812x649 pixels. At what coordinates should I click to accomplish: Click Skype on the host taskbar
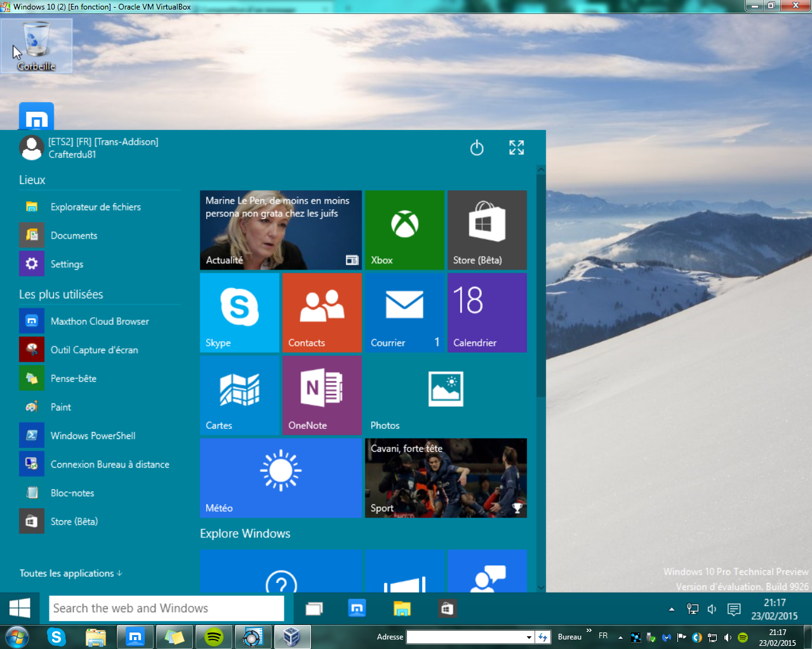pos(57,637)
